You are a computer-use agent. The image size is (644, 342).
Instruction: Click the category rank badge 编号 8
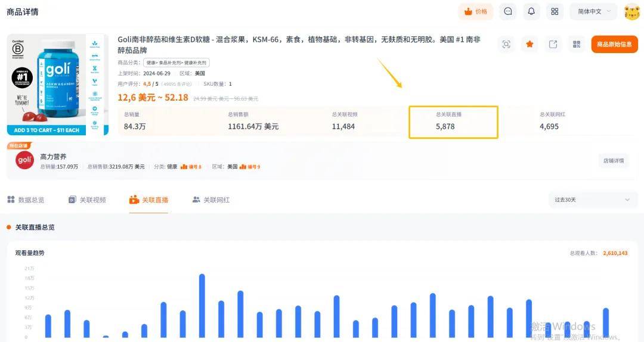point(191,167)
